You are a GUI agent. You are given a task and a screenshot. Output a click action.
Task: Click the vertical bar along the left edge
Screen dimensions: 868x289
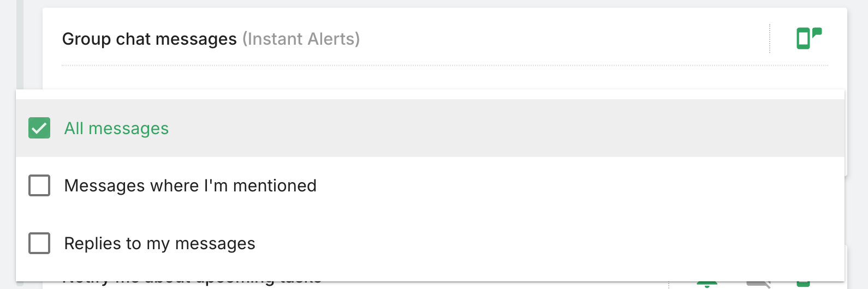point(20,44)
